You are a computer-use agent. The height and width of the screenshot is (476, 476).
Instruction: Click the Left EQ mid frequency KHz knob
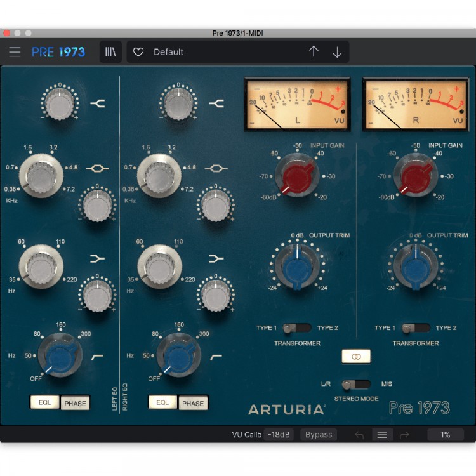pyautogui.click(x=41, y=176)
